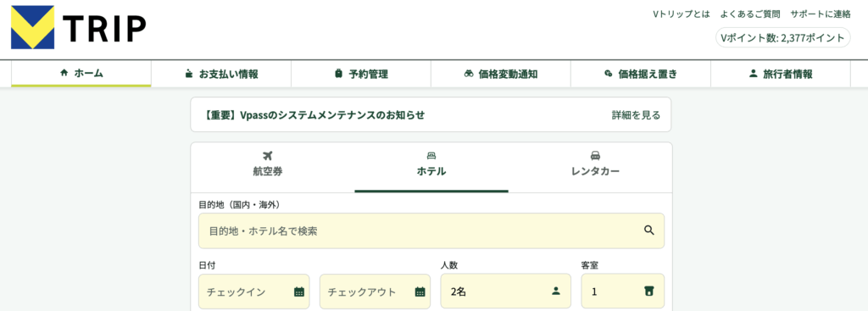Click the destination search input field
868x311 pixels.
(x=431, y=230)
